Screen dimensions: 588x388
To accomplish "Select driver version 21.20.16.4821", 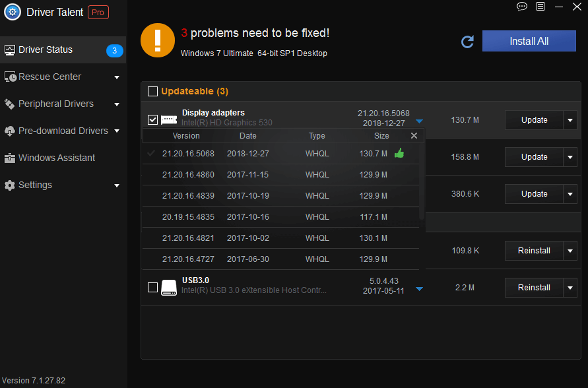I will [280, 238].
